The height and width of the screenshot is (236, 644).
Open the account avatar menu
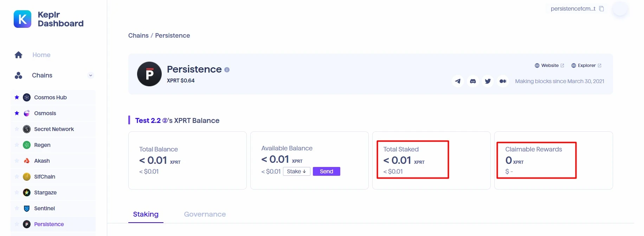(x=620, y=9)
